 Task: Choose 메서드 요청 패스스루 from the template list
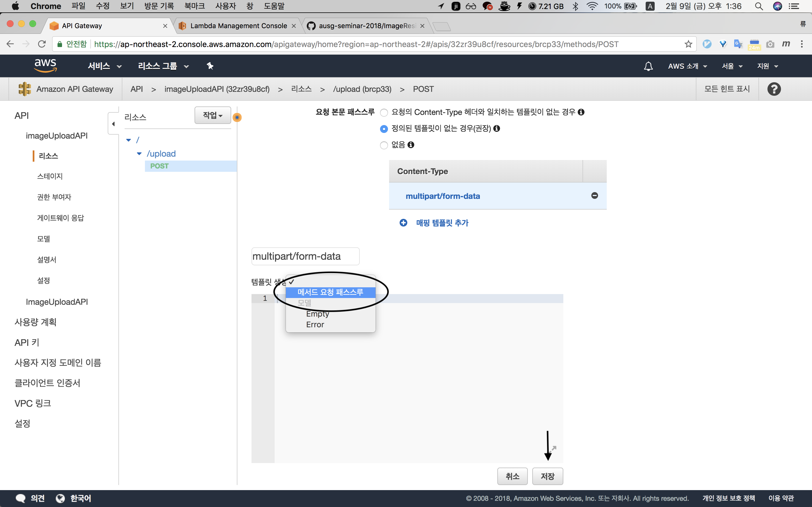click(x=330, y=292)
